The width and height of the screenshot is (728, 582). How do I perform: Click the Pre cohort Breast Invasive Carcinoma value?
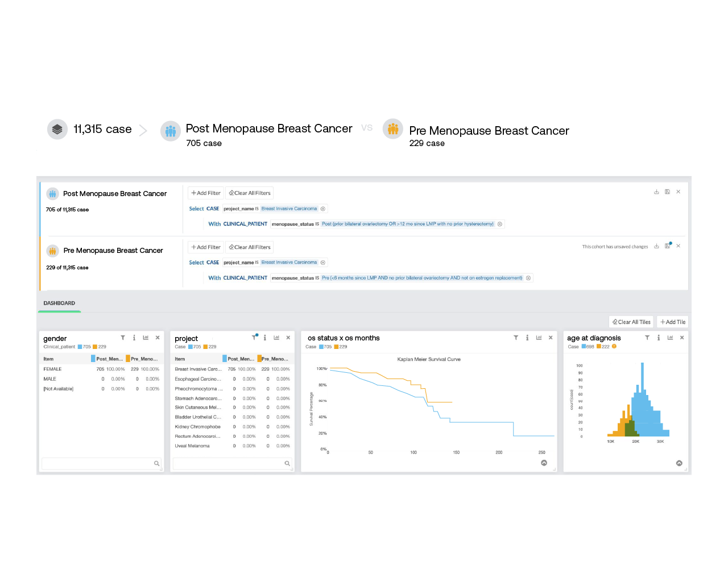pyautogui.click(x=289, y=263)
